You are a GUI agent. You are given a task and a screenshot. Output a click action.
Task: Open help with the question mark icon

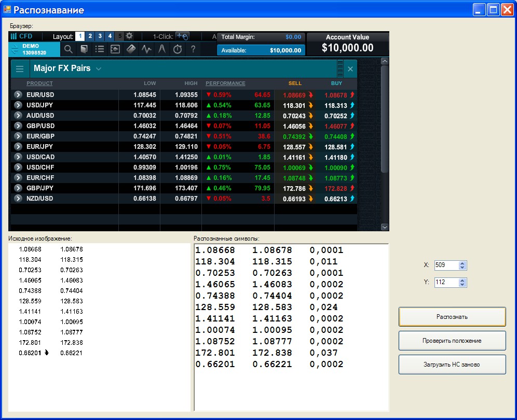click(193, 49)
